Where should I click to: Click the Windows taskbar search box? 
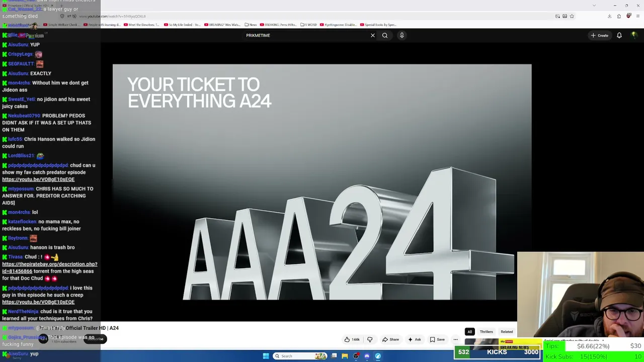(x=300, y=356)
